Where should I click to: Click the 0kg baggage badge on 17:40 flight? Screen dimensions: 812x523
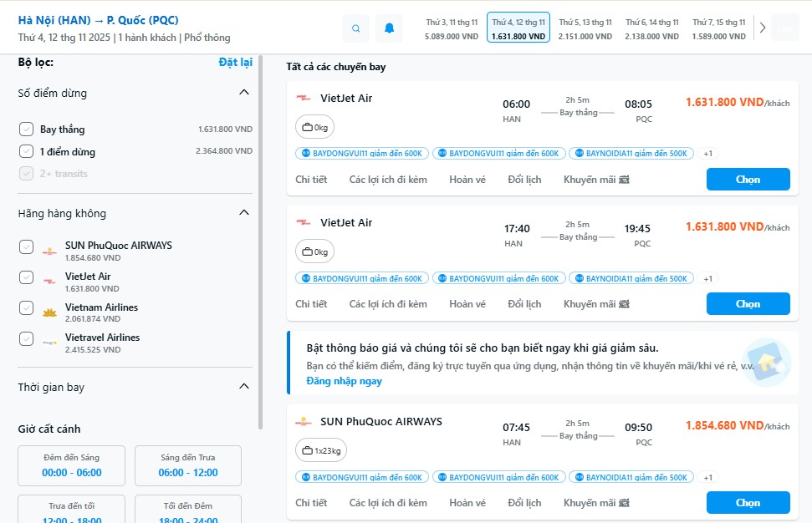315,252
